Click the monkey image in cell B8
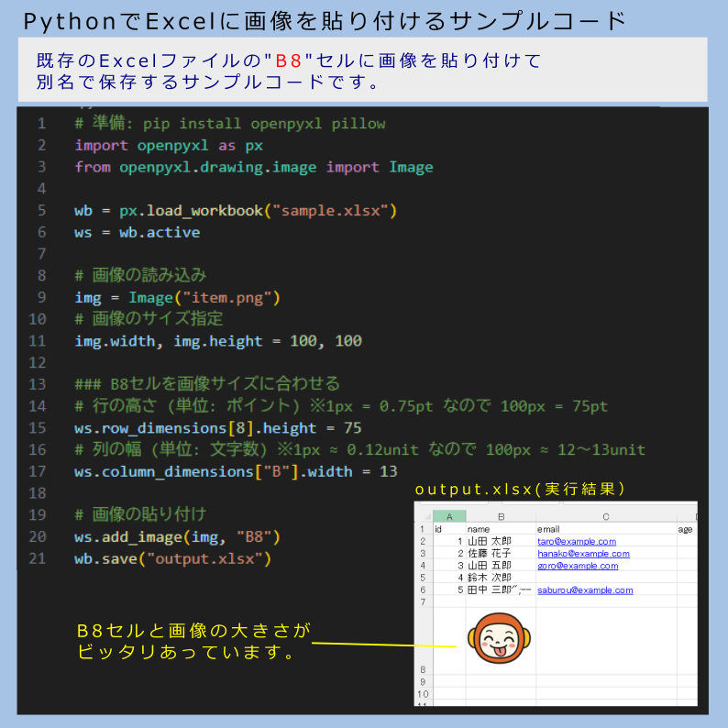Screen dimensions: 728x728 point(499,638)
